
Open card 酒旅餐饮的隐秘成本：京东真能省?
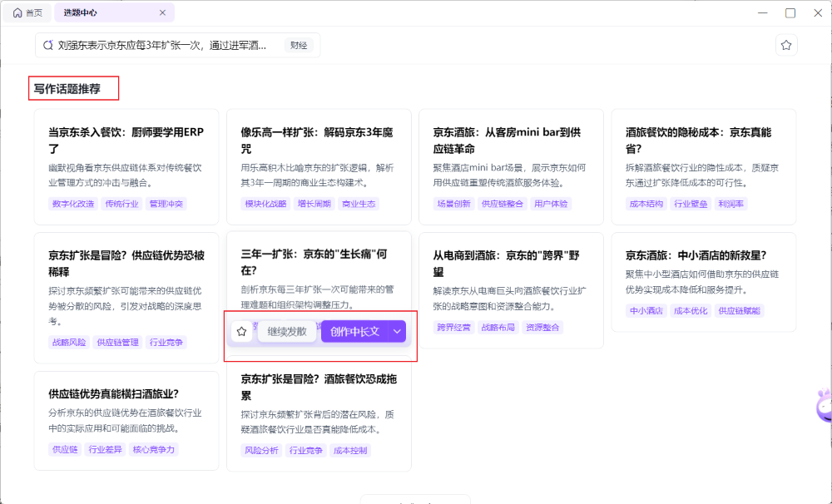704,167
